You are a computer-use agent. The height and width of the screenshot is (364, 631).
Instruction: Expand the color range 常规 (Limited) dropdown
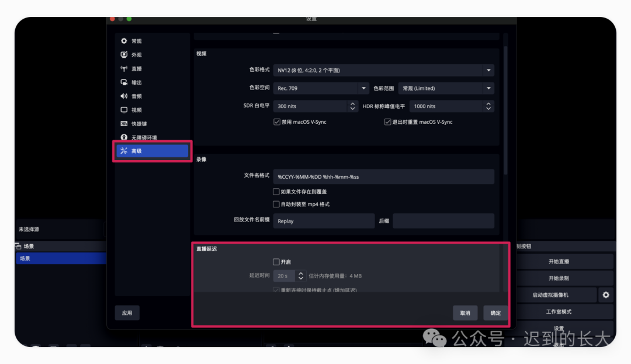488,88
